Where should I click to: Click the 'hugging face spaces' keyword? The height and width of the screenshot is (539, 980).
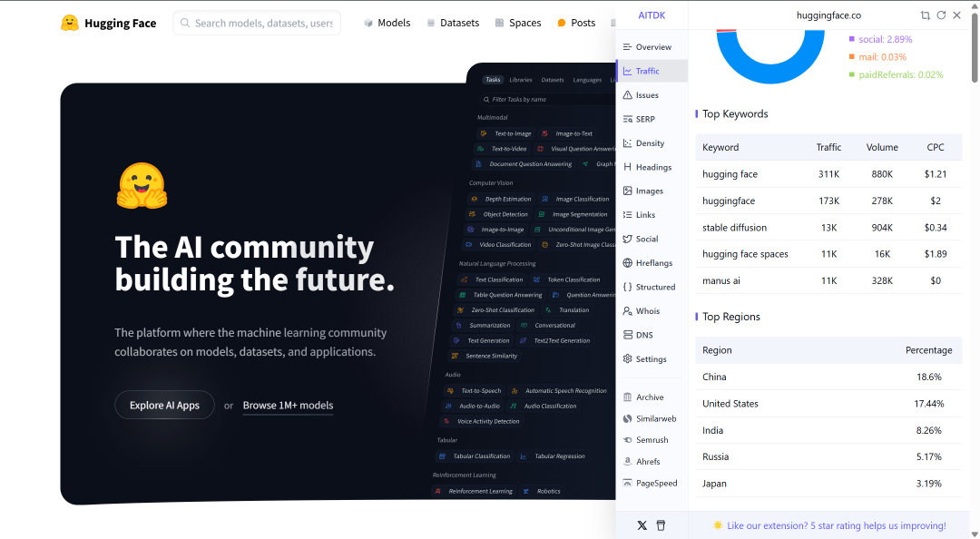[x=745, y=254]
